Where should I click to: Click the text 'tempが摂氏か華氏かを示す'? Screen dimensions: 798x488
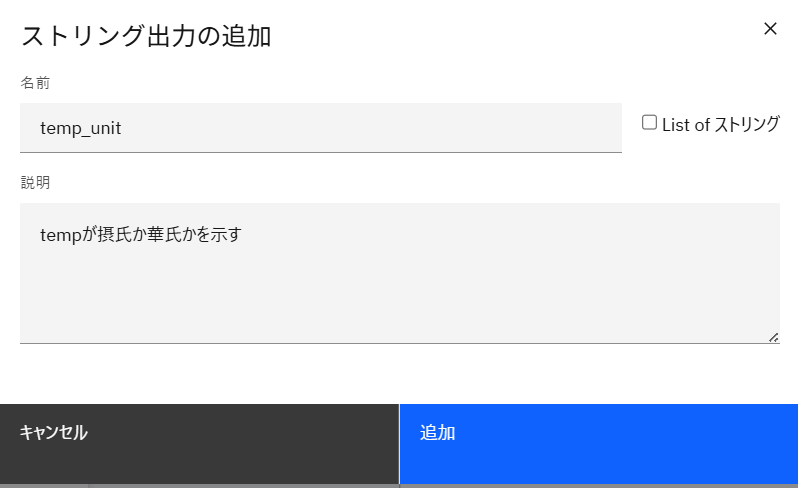click(x=141, y=235)
